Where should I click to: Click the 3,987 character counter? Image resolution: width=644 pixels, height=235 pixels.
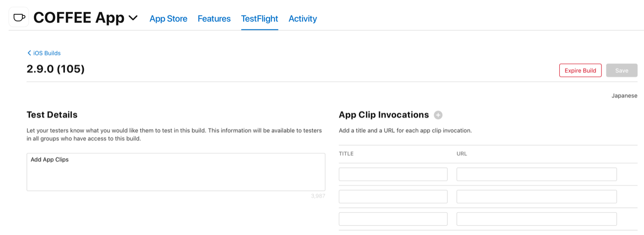coord(318,196)
